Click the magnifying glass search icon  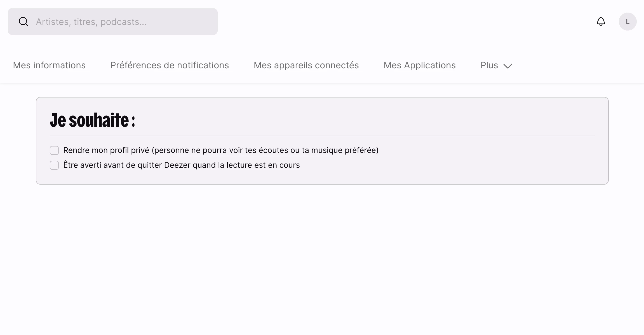(x=23, y=22)
